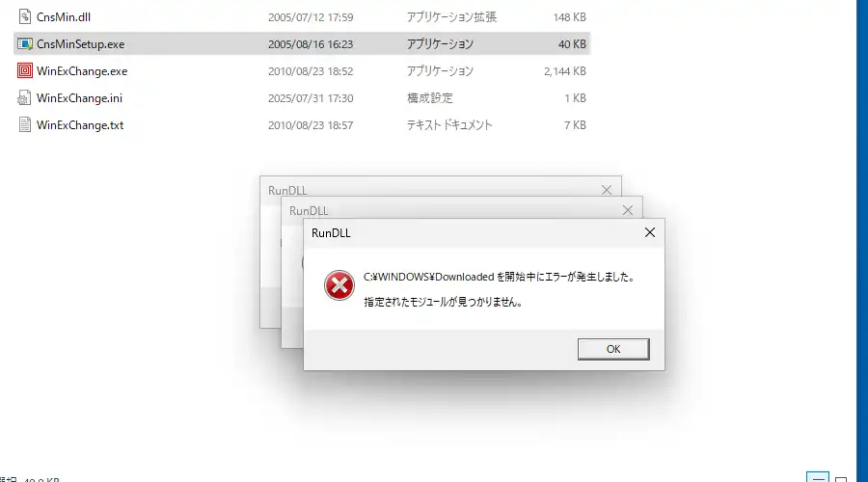Viewport: 868px width, 482px height.
Task: Click the CnsMinSetup.exe installer icon
Action: (25, 44)
